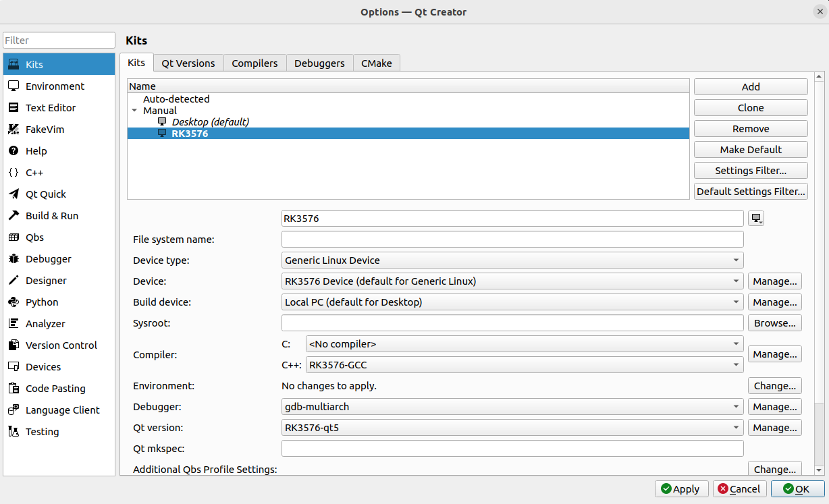Viewport: 829px width, 504px height.
Task: Open the Build device dropdown
Action: coord(512,302)
